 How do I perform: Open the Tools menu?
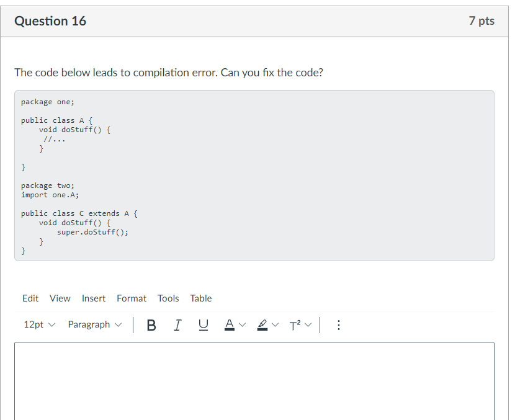(x=168, y=298)
